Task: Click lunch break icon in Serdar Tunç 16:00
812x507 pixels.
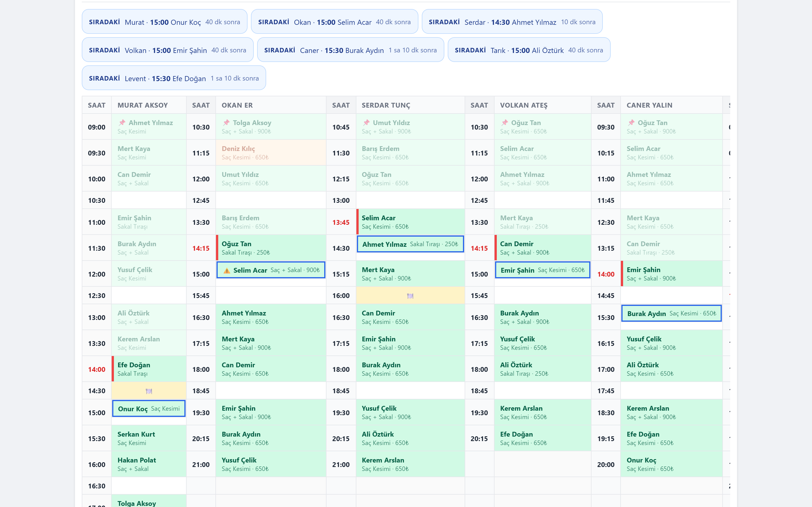Action: (x=410, y=296)
